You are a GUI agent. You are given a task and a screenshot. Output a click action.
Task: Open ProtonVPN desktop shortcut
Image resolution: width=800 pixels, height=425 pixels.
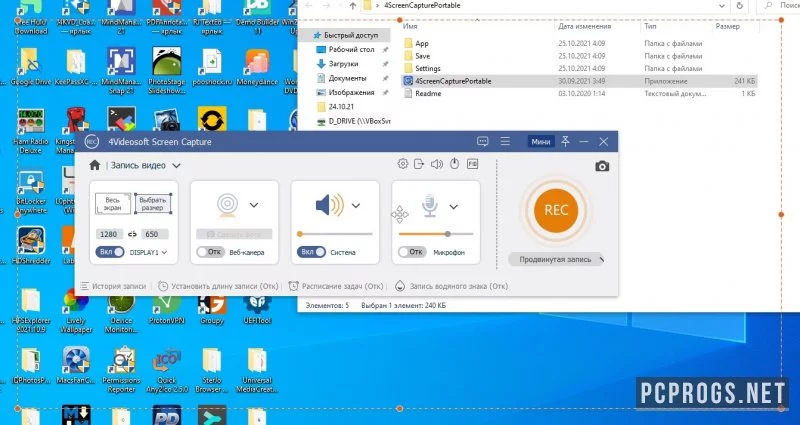pos(167,308)
